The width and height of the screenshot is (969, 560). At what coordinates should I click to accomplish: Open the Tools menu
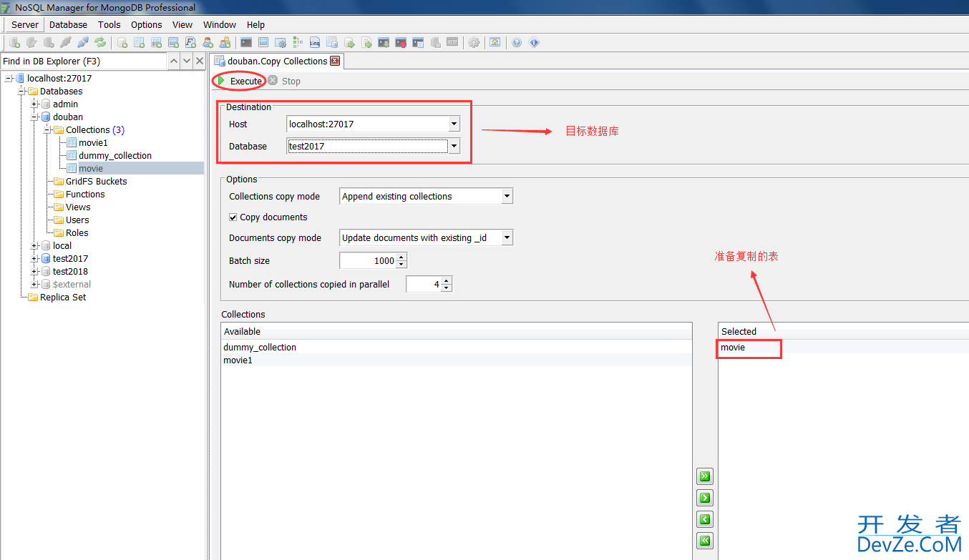click(109, 24)
